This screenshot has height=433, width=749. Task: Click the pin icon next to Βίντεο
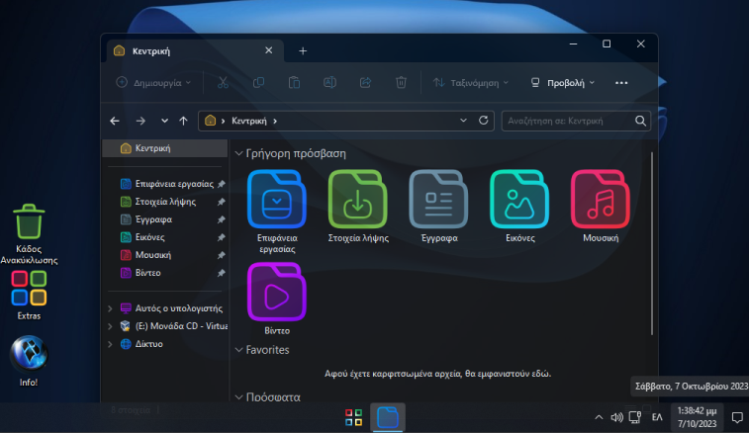(x=221, y=273)
